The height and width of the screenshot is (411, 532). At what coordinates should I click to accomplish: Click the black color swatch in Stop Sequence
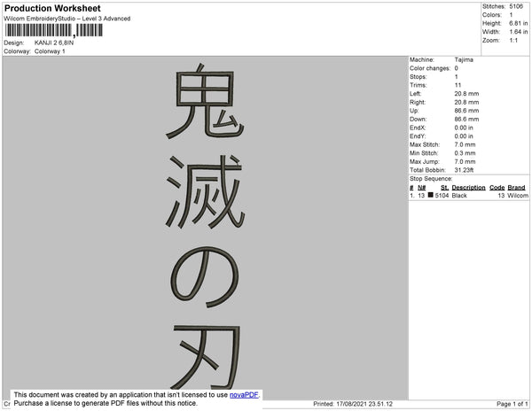(x=431, y=195)
